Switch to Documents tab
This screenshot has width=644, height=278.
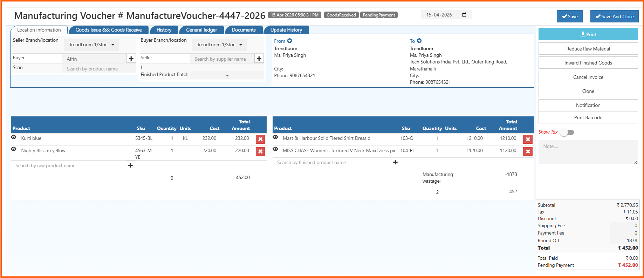244,30
